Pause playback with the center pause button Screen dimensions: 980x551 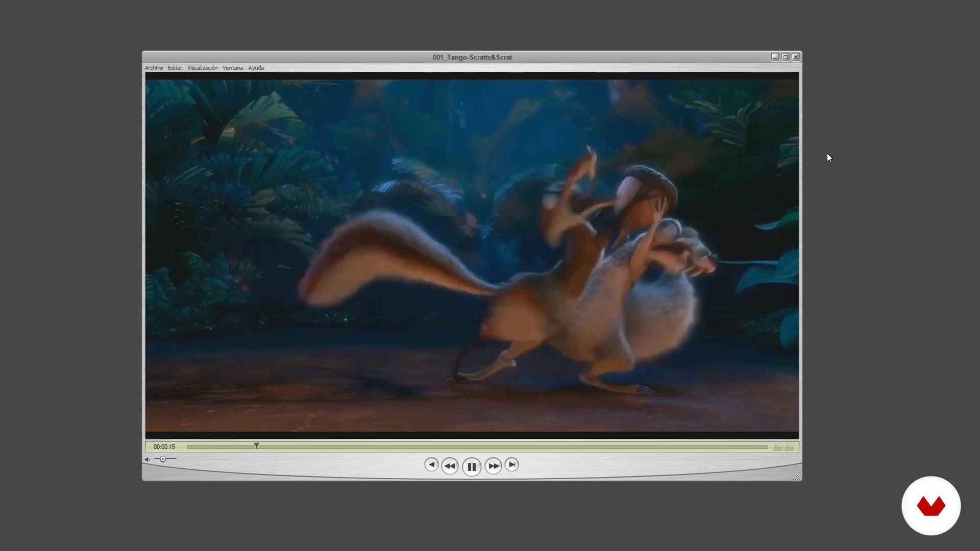[x=472, y=466]
